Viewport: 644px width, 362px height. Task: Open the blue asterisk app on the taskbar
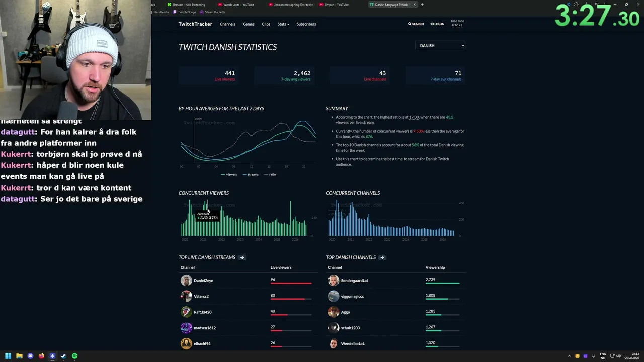(x=52, y=356)
